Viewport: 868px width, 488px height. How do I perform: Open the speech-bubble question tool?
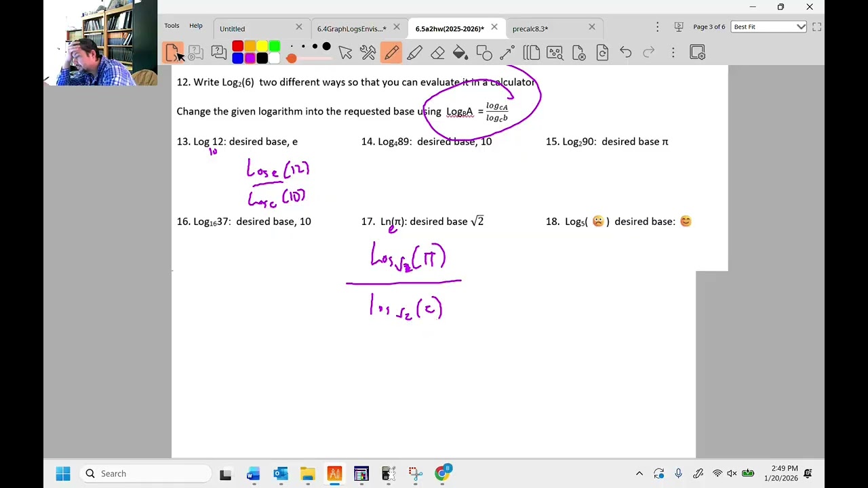(x=218, y=52)
